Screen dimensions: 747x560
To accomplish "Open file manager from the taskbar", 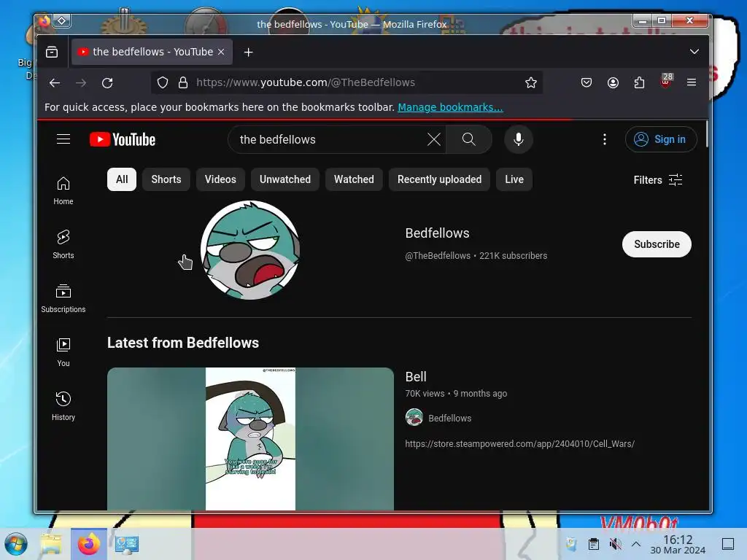I will (x=52, y=544).
